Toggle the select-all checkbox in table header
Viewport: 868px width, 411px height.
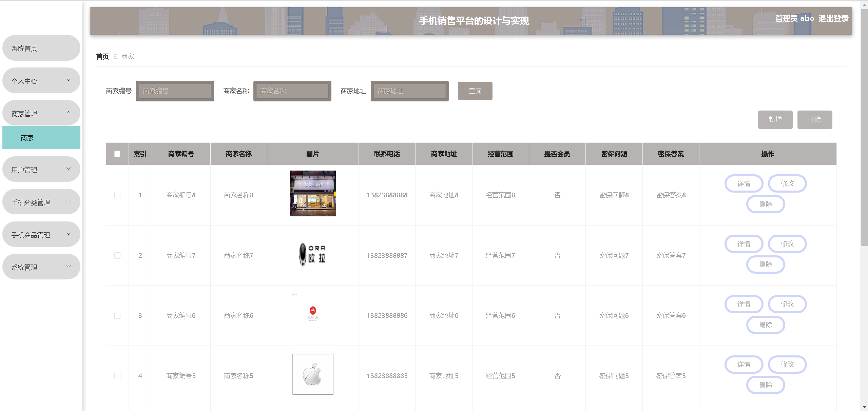coord(117,154)
